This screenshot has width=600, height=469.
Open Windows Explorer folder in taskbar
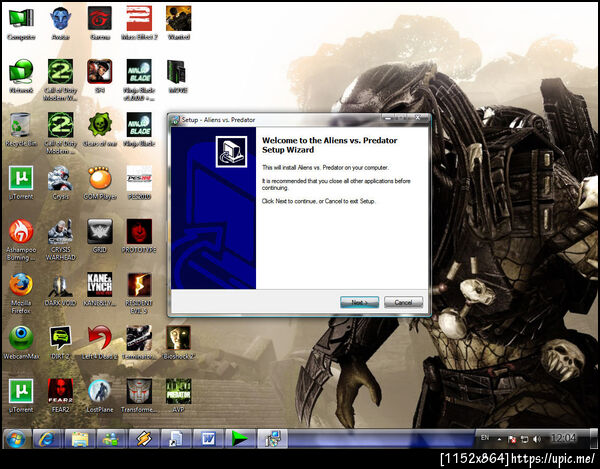coord(80,439)
